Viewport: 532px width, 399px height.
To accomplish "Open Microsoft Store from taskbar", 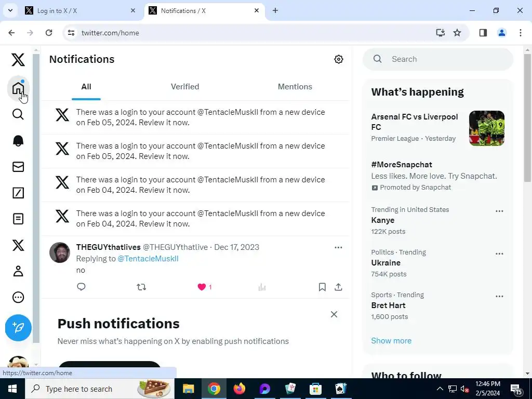I will pyautogui.click(x=315, y=389).
